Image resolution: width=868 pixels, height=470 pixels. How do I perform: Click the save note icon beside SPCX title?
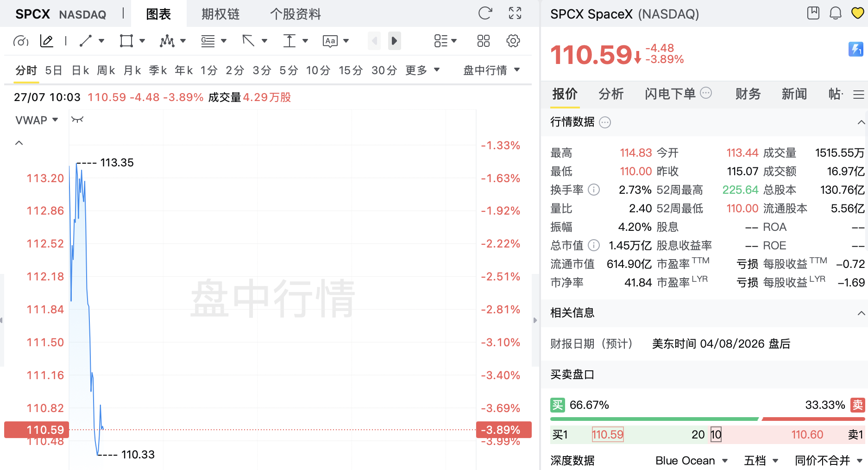point(813,13)
